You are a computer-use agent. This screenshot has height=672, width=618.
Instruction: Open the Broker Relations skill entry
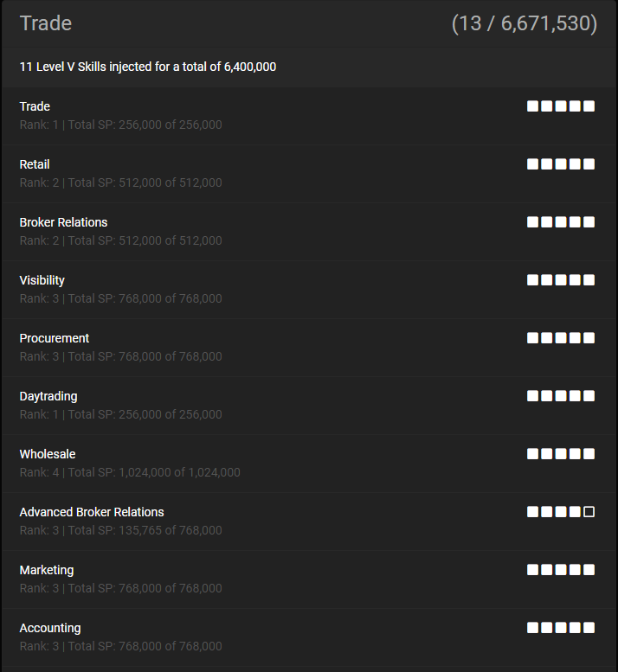pos(309,232)
